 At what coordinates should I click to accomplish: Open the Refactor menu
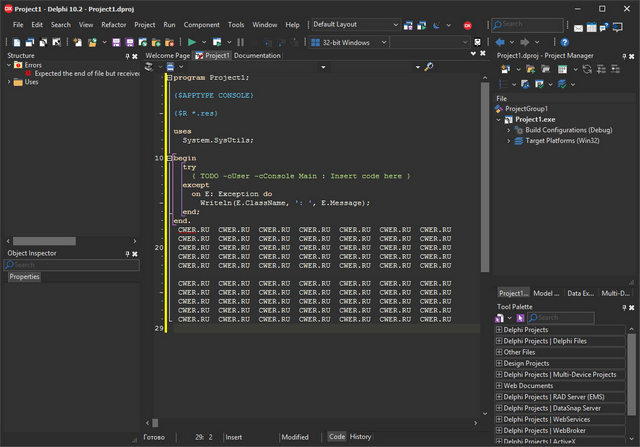[x=114, y=24]
